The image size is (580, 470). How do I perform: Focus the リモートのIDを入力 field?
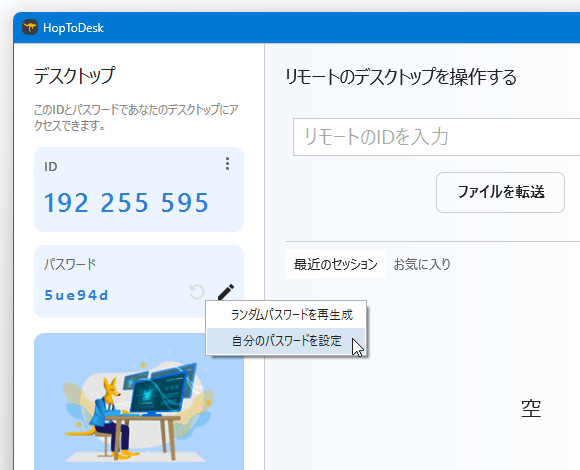(x=436, y=137)
